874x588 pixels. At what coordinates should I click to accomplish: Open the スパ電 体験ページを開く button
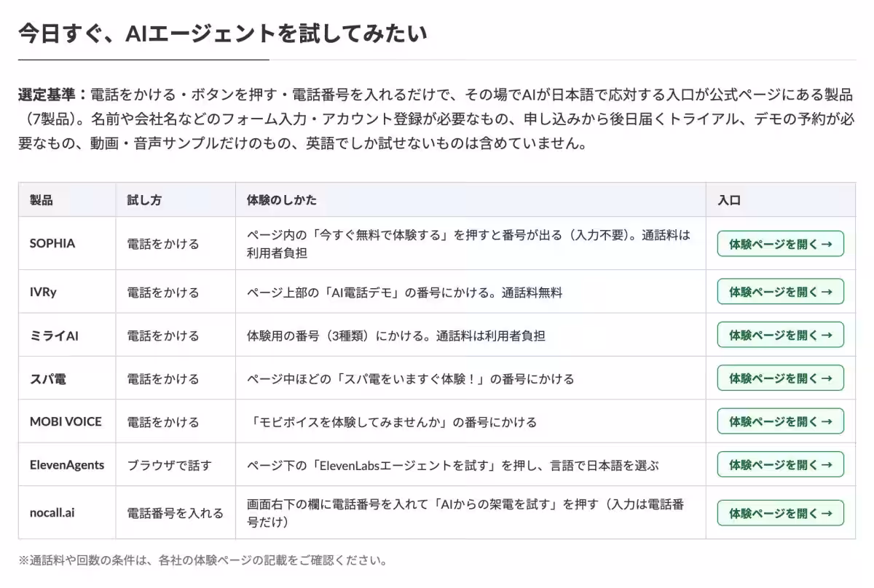point(780,378)
